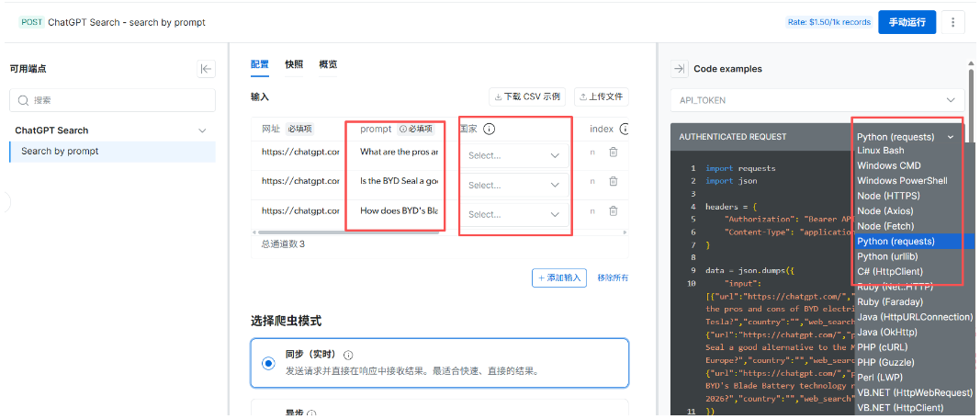The image size is (980, 419).
Task: Click the 下载 CSV 示例 button
Action: pos(527,96)
